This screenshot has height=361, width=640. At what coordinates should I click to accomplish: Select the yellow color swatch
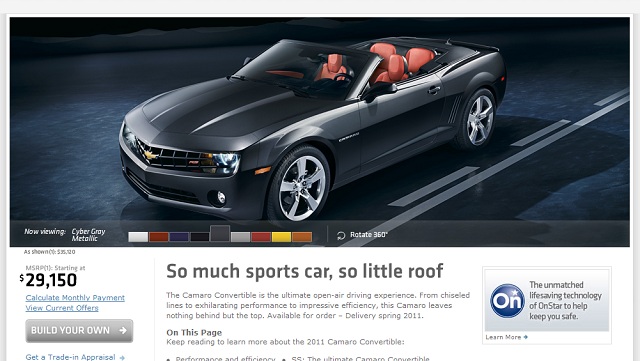pos(281,237)
